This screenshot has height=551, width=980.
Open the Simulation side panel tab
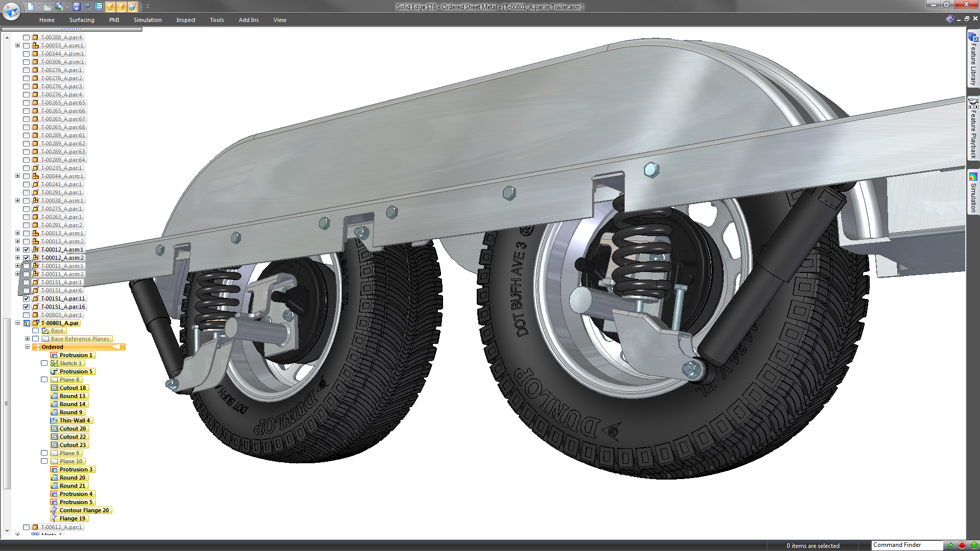[973, 192]
